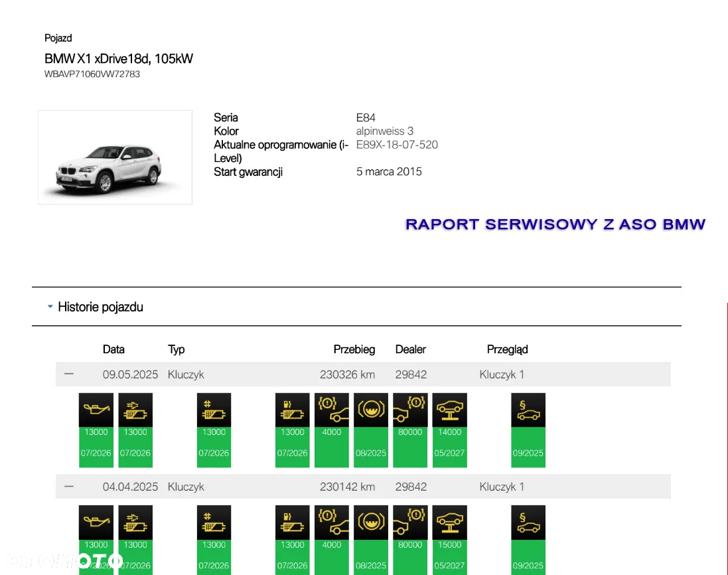
Task: Click fuel filter icon in 04.04.2025 row
Action: pyautogui.click(x=293, y=523)
